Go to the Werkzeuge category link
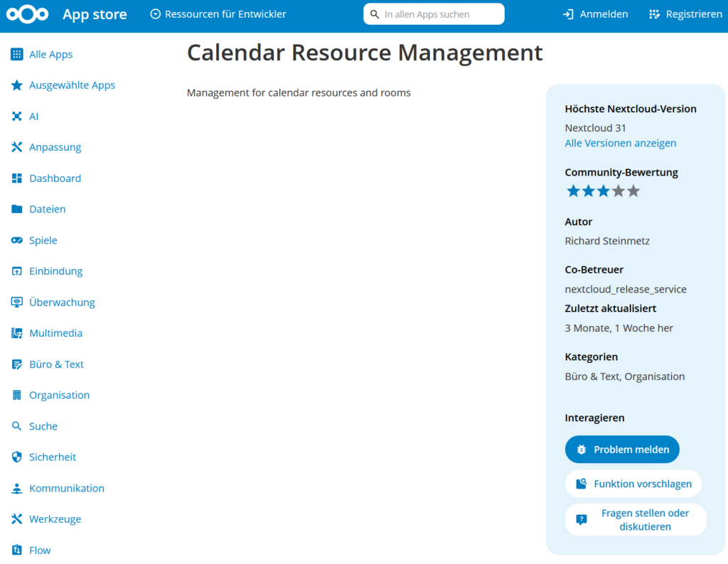Viewport: 728px width, 564px height. click(55, 519)
